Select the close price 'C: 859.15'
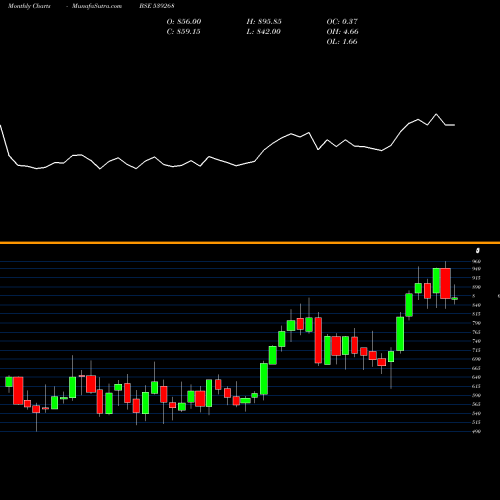 pyautogui.click(x=184, y=32)
